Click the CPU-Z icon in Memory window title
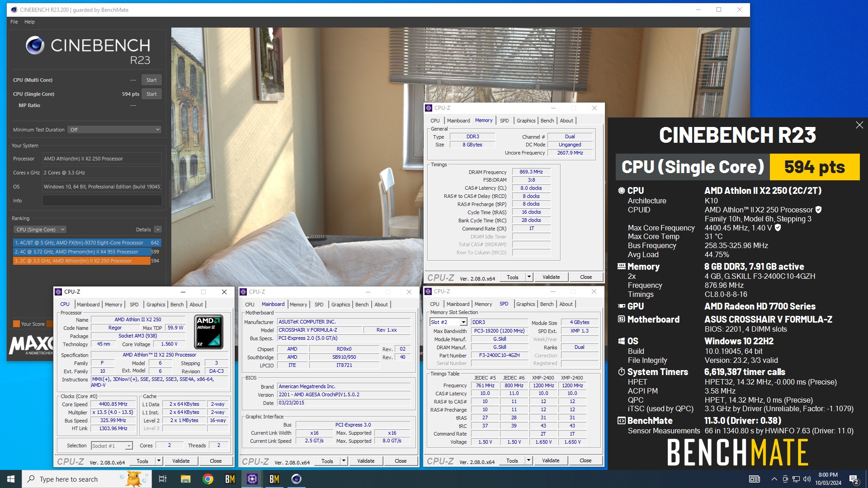The width and height of the screenshot is (868, 488). [x=429, y=108]
